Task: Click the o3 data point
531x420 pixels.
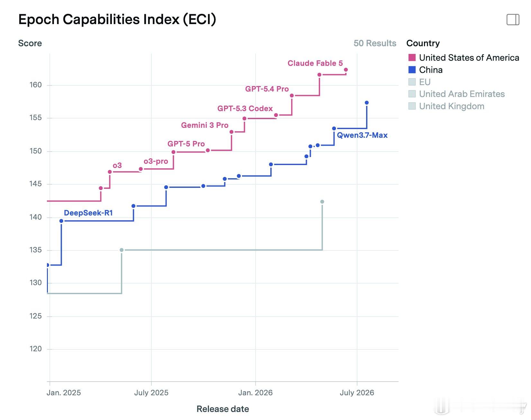Action: 110,172
